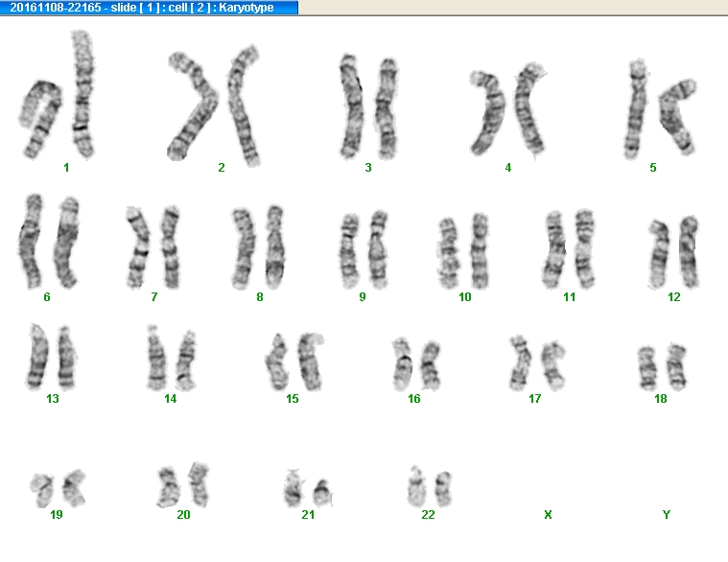Click the green label '8'
Screen dimensions: 728x562
coord(260,297)
